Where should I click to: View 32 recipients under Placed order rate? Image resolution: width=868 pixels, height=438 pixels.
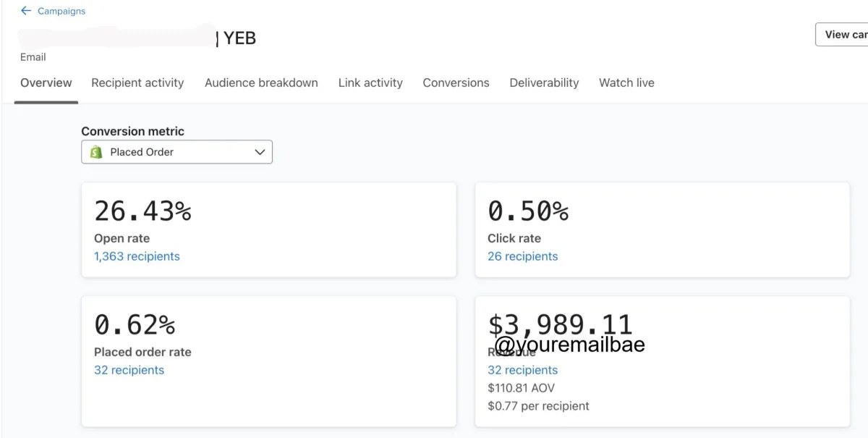[x=129, y=370]
